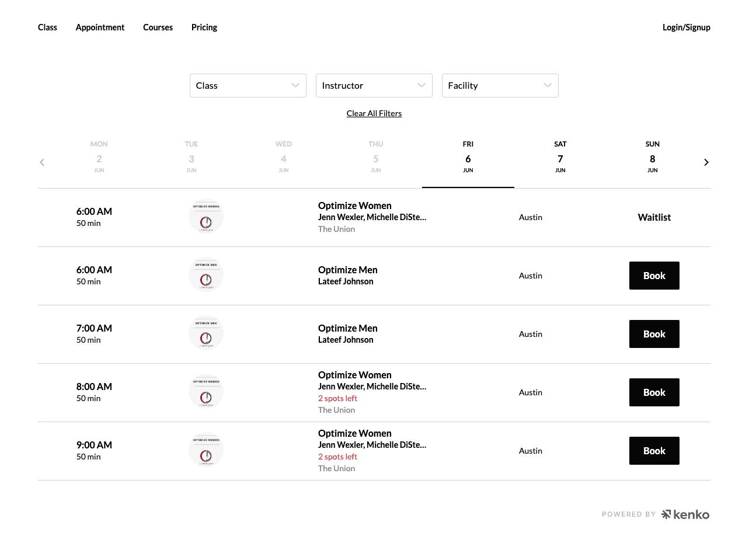
Task: Open the Courses nav menu item
Action: (158, 27)
